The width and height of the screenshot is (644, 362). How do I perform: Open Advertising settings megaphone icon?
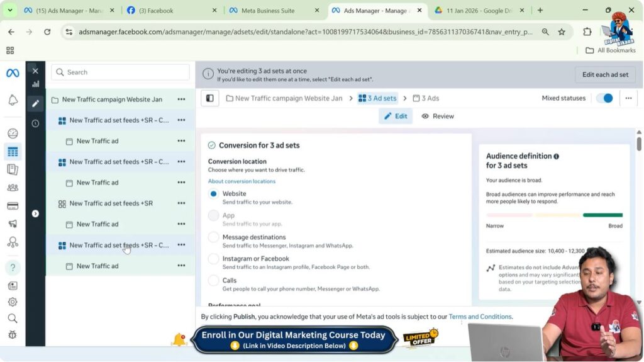pyautogui.click(x=13, y=223)
